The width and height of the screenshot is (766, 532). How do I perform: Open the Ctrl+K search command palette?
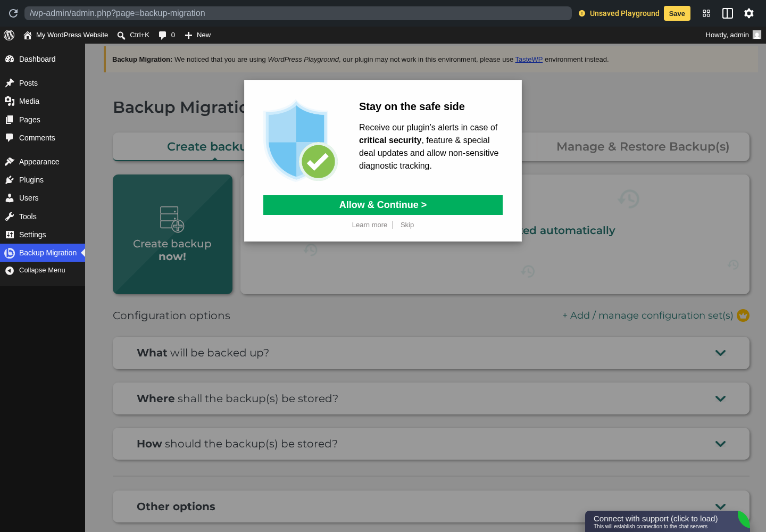pyautogui.click(x=133, y=35)
